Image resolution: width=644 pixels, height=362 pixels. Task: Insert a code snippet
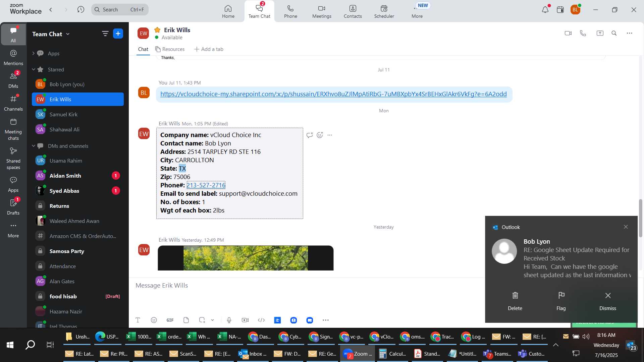tap(261, 320)
